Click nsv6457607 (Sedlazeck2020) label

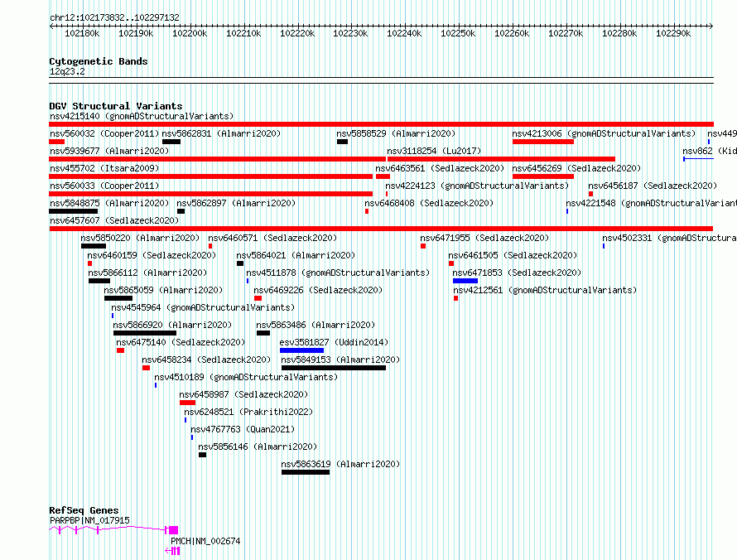tap(114, 220)
